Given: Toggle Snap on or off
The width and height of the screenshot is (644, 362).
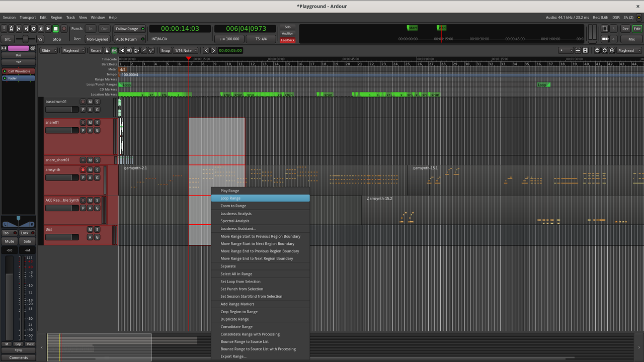Looking at the screenshot, I should pyautogui.click(x=166, y=50).
